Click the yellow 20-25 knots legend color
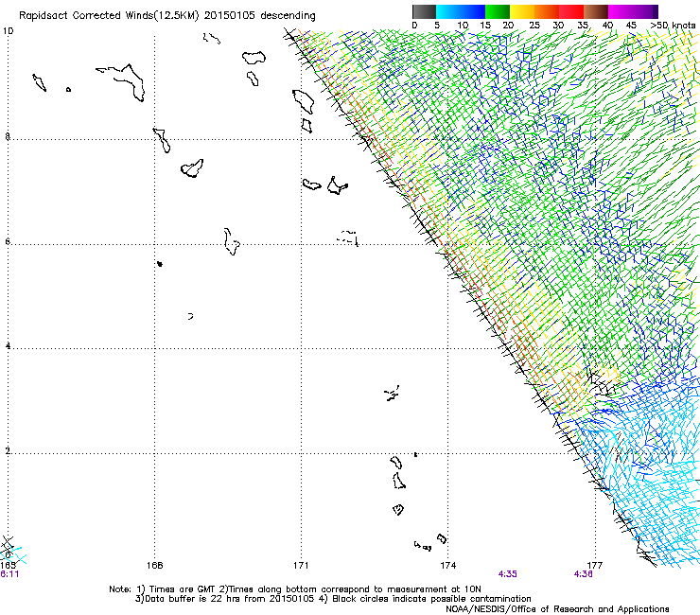This screenshot has height=615, width=700. point(522,11)
